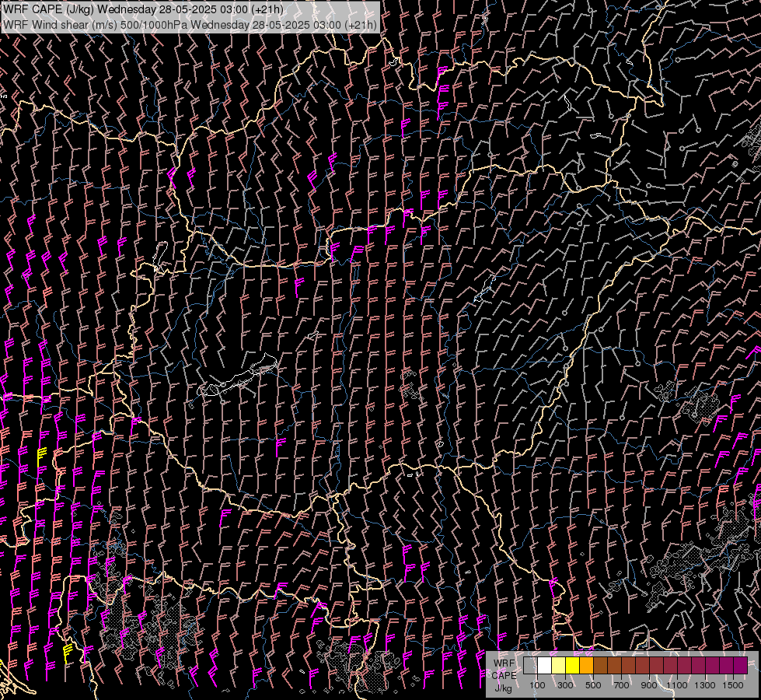
Task: Pick the bright yellow legend swatch
Action: [x=573, y=665]
